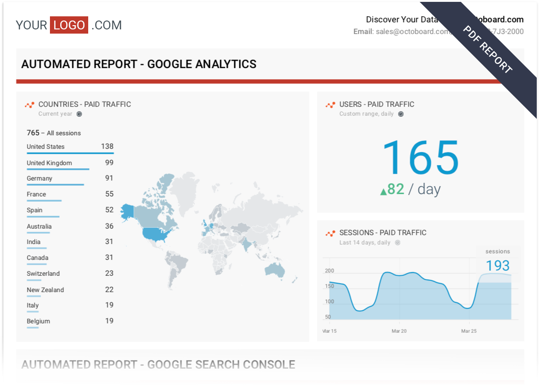This screenshot has height=392, width=540.
Task: Click the value 36 for Australia
Action: point(109,226)
